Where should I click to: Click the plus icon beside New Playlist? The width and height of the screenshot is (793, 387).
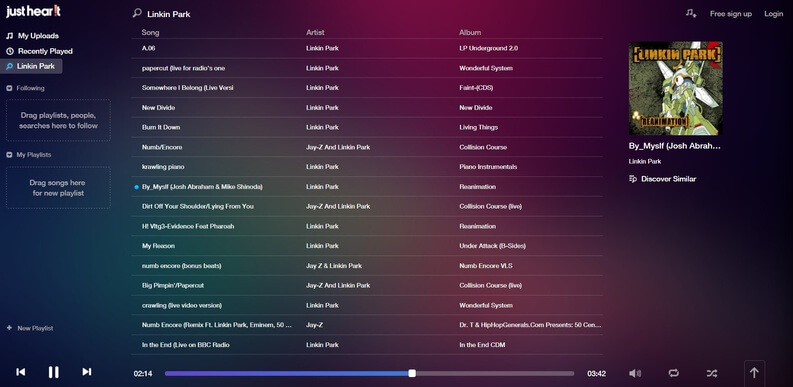tap(9, 328)
